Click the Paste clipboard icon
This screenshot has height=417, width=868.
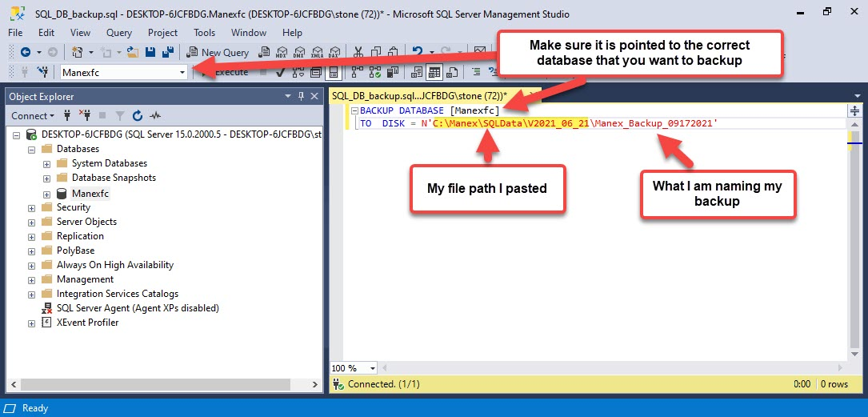pos(393,53)
